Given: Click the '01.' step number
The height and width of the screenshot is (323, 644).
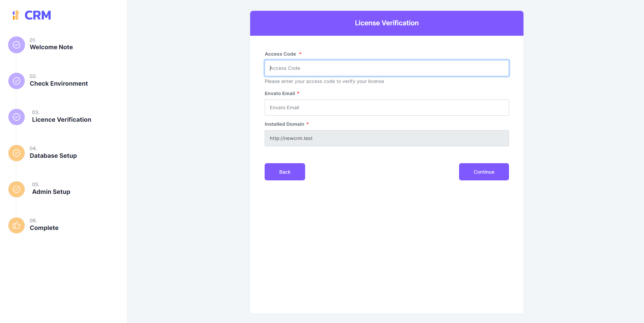Looking at the screenshot, I should pyautogui.click(x=33, y=40).
